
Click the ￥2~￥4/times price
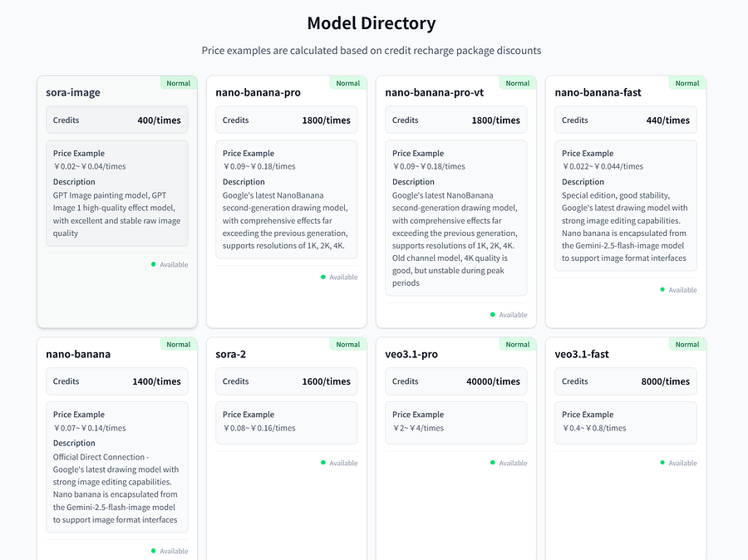coord(418,428)
